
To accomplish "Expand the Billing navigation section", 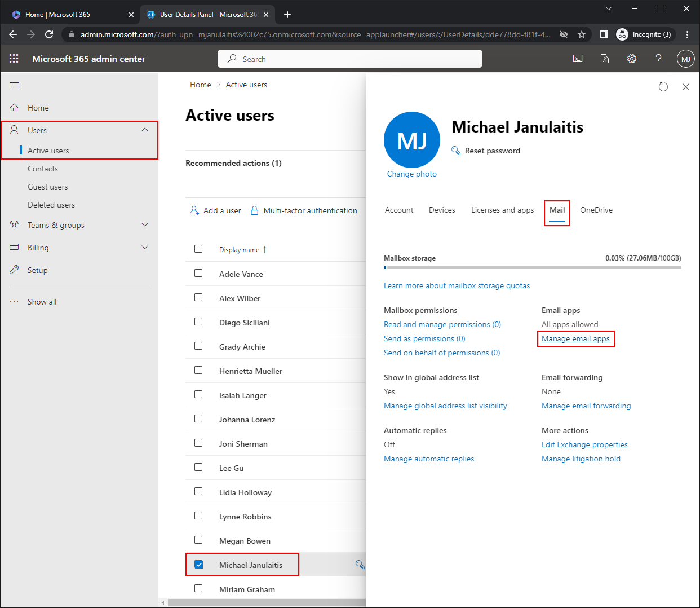I will (145, 247).
